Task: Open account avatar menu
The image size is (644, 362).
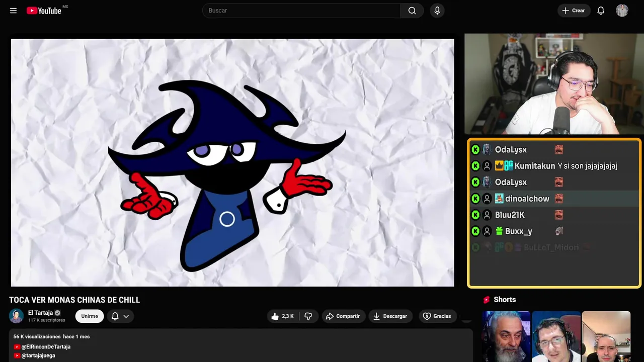Action: click(x=622, y=11)
